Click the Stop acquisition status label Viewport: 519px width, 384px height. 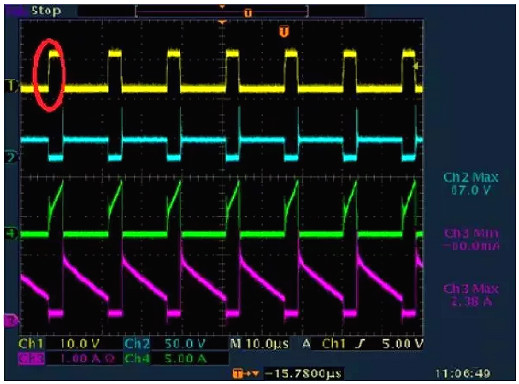point(46,11)
